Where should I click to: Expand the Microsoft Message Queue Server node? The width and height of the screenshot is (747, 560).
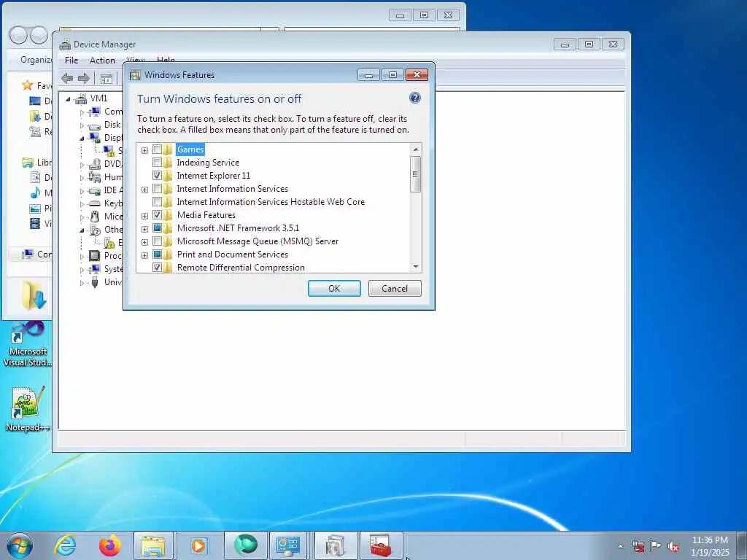point(145,242)
